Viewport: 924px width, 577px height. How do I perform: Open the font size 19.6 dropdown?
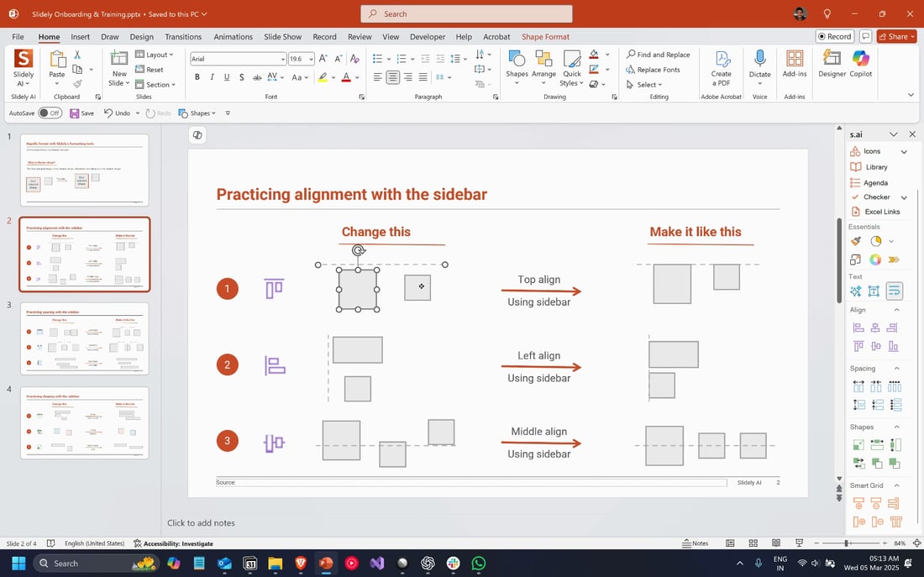coord(311,59)
